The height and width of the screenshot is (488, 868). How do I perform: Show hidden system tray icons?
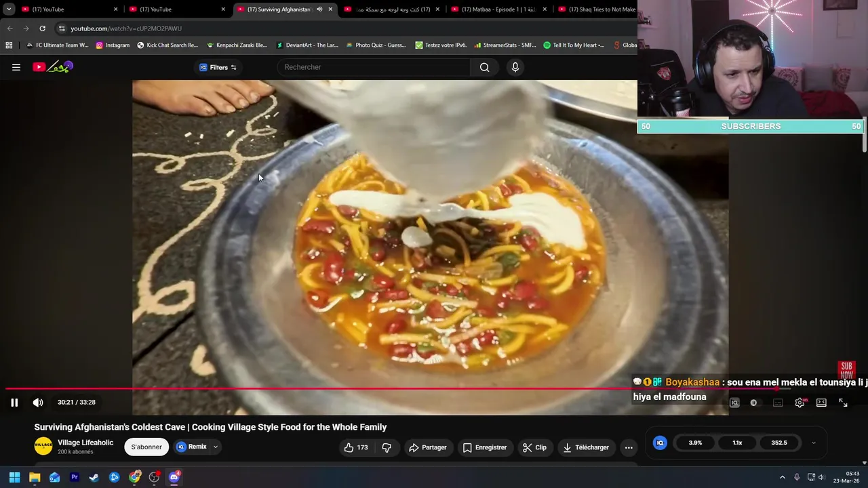[x=782, y=477]
